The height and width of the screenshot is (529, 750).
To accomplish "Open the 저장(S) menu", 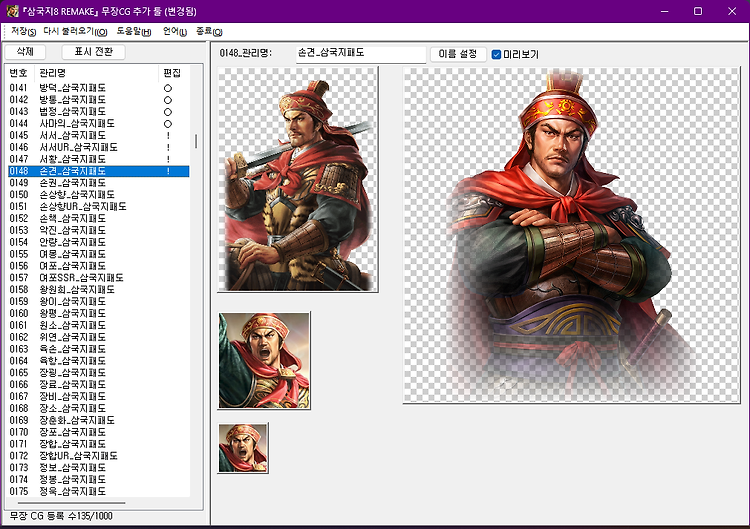I will [23, 32].
